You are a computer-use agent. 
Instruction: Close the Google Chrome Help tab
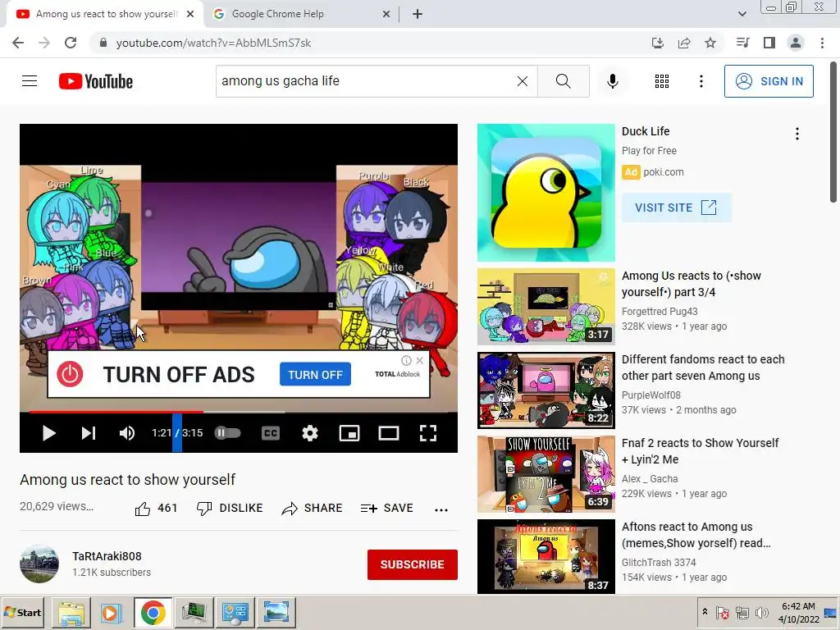(386, 15)
